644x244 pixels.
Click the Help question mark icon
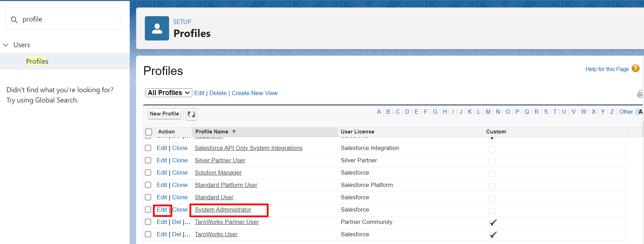635,68
